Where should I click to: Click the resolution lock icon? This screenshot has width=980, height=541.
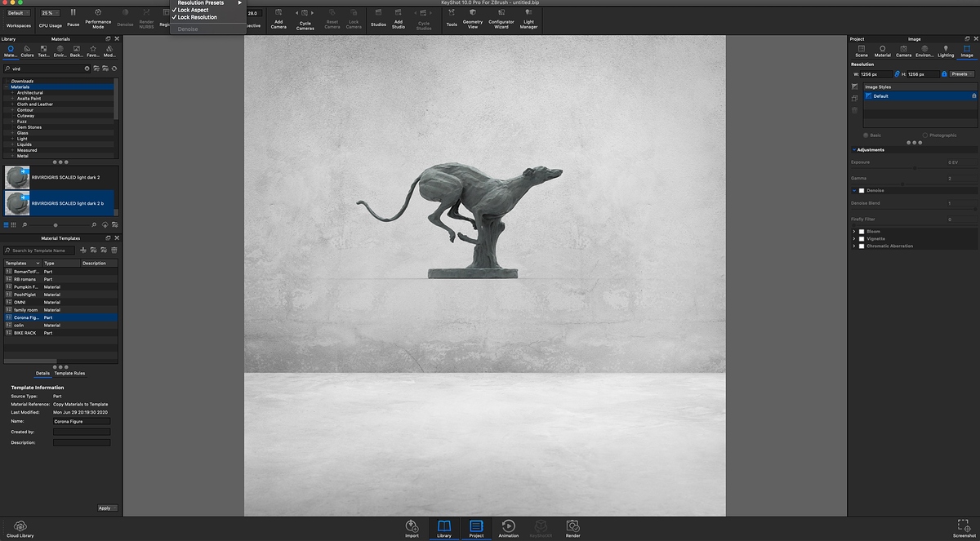pyautogui.click(x=944, y=73)
